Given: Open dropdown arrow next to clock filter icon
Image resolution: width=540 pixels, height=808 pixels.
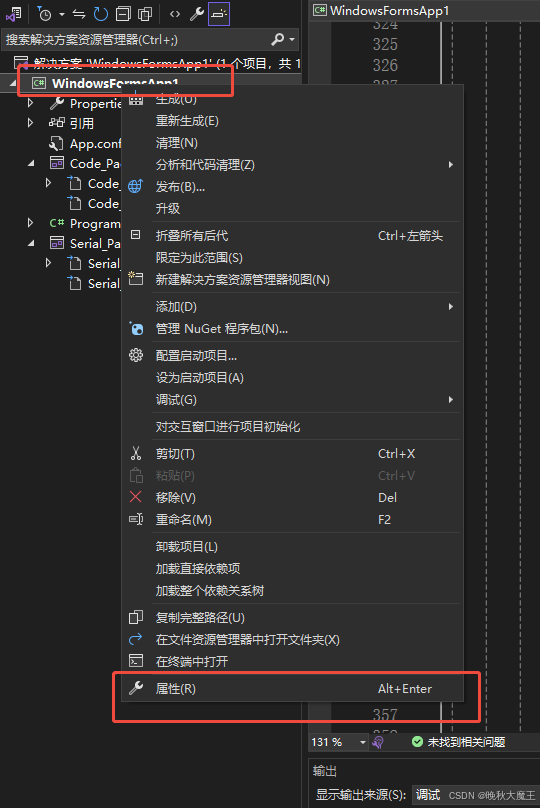Looking at the screenshot, I should pos(62,14).
